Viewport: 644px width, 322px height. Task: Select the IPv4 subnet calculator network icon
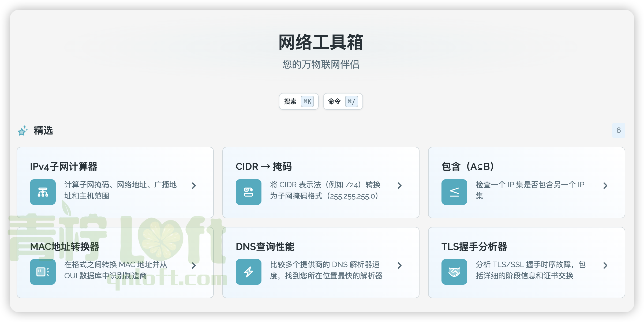tap(43, 192)
